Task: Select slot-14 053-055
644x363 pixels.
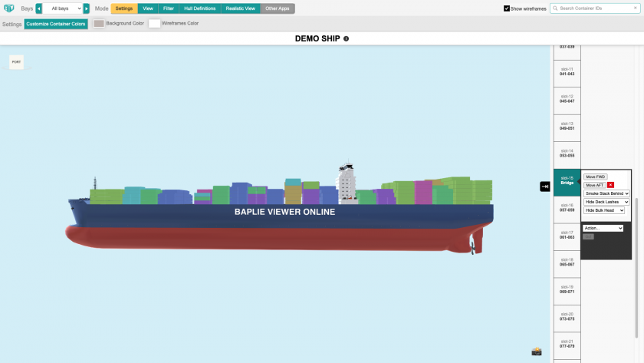Action: [567, 155]
